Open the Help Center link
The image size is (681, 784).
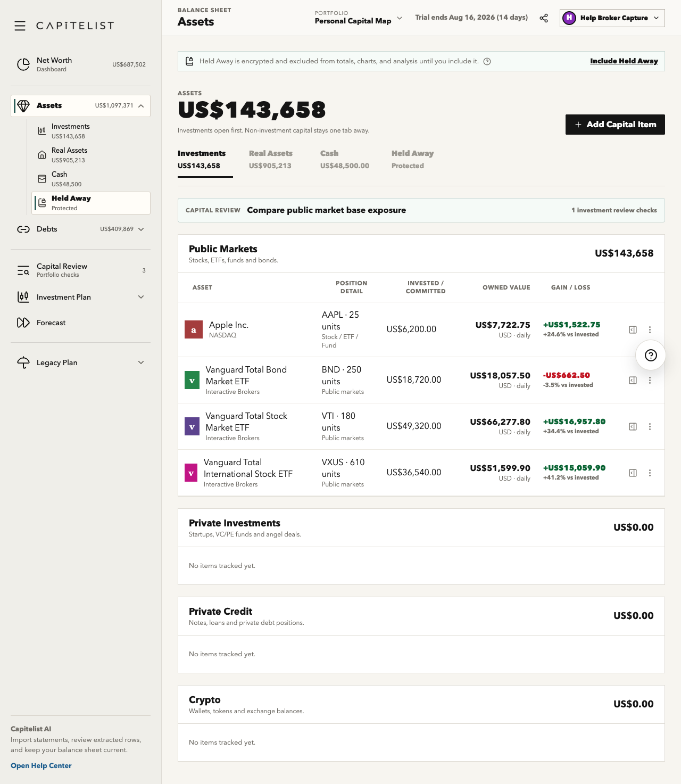pos(41,765)
